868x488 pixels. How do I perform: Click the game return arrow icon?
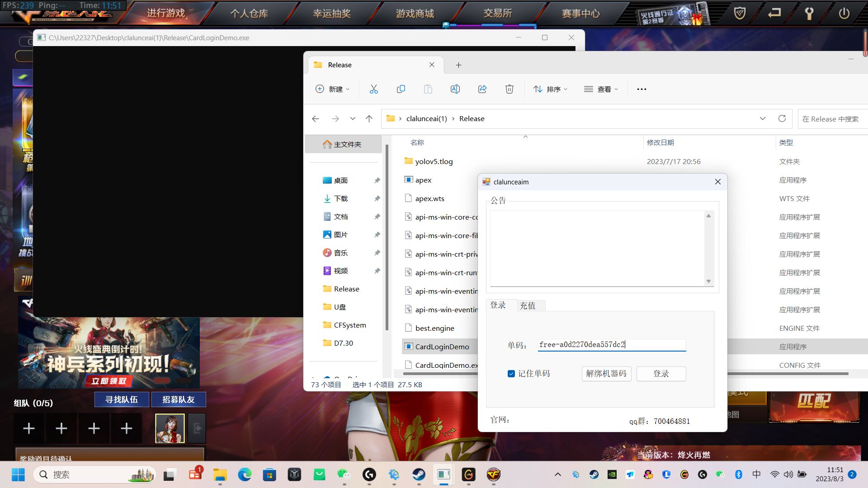tap(774, 13)
